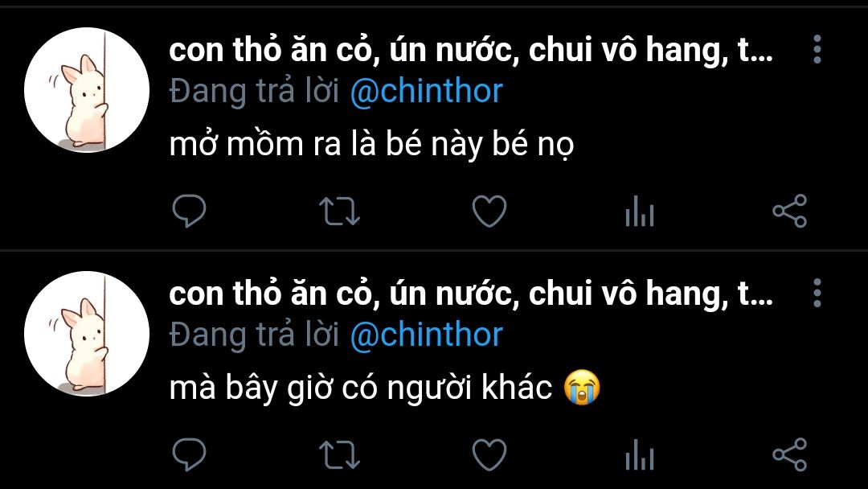868x489 pixels.
Task: Like the "mà bây giờ" tweet
Action: (489, 456)
